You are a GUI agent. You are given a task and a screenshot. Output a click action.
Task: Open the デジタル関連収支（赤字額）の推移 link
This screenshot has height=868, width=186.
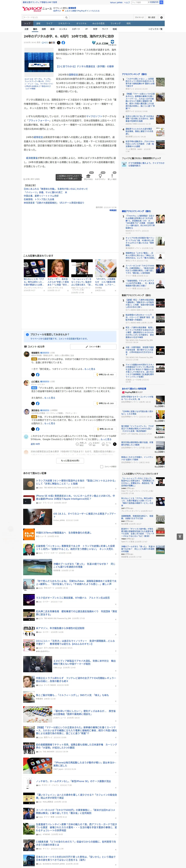85,66
